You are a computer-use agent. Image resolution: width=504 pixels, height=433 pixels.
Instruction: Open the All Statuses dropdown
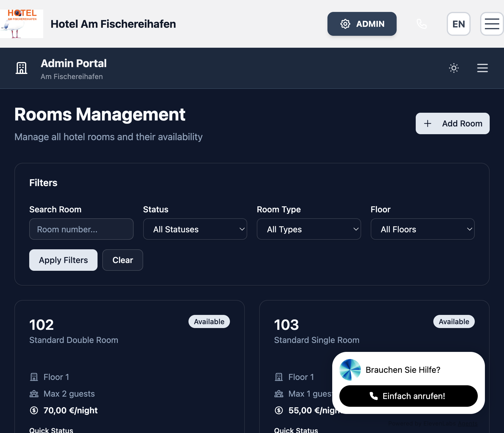(195, 229)
